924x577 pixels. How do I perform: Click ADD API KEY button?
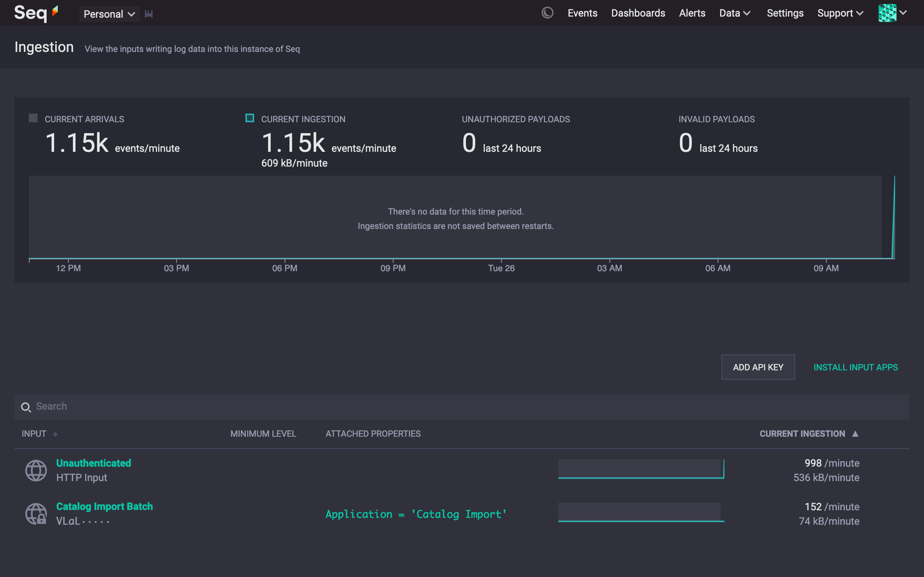point(758,367)
